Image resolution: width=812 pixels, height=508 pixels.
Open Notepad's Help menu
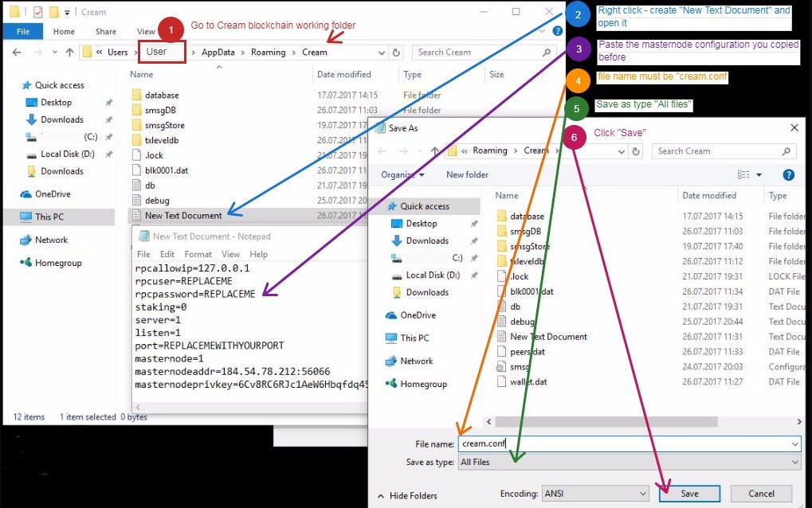258,255
